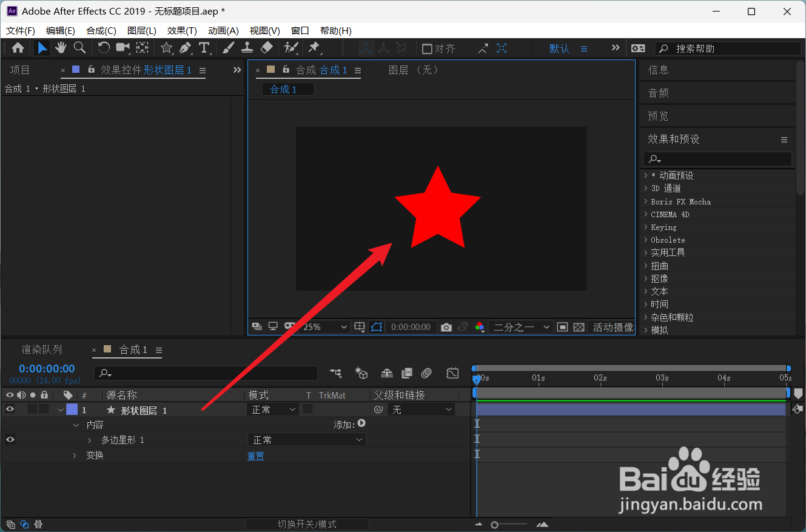This screenshot has height=532, width=806.
Task: Click the 搜索帮助 search field
Action: [x=728, y=49]
